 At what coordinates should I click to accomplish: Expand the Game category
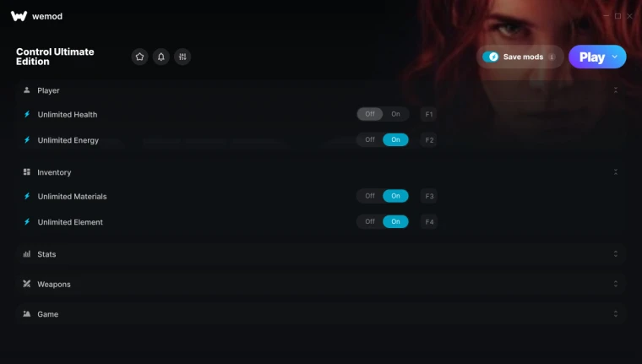click(x=321, y=314)
